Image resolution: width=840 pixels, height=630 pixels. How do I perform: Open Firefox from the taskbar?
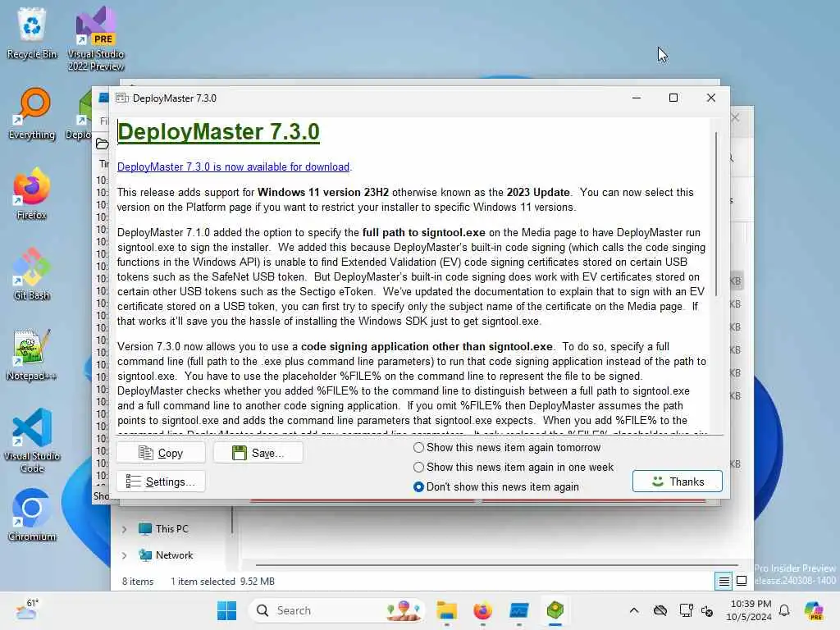click(482, 610)
